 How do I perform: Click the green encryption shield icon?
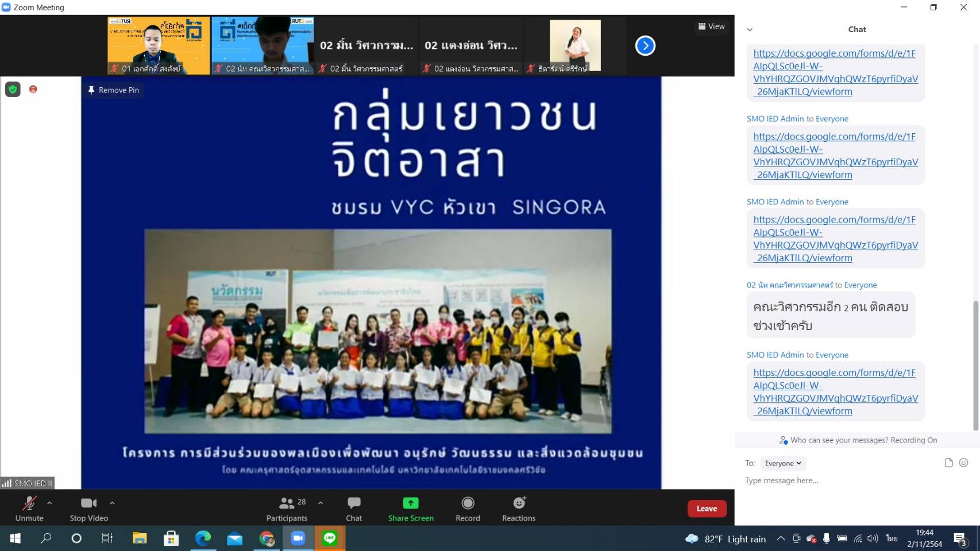[x=13, y=90]
